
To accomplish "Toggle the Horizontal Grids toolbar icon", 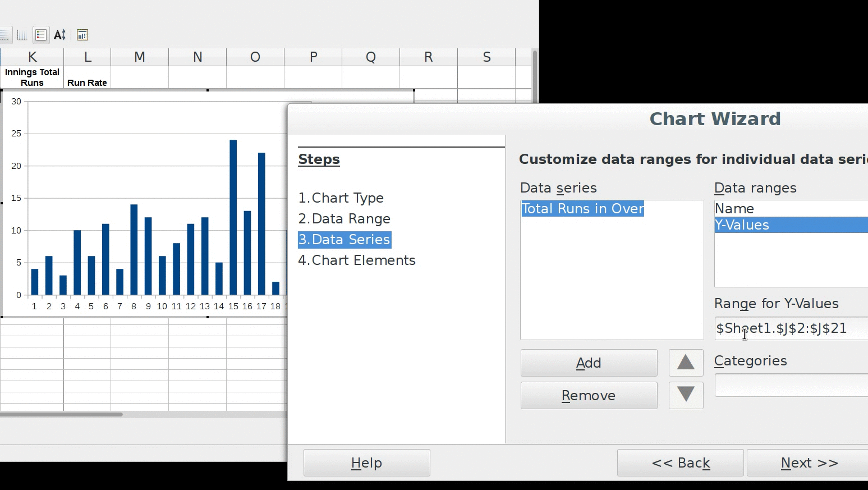I will 4,35.
